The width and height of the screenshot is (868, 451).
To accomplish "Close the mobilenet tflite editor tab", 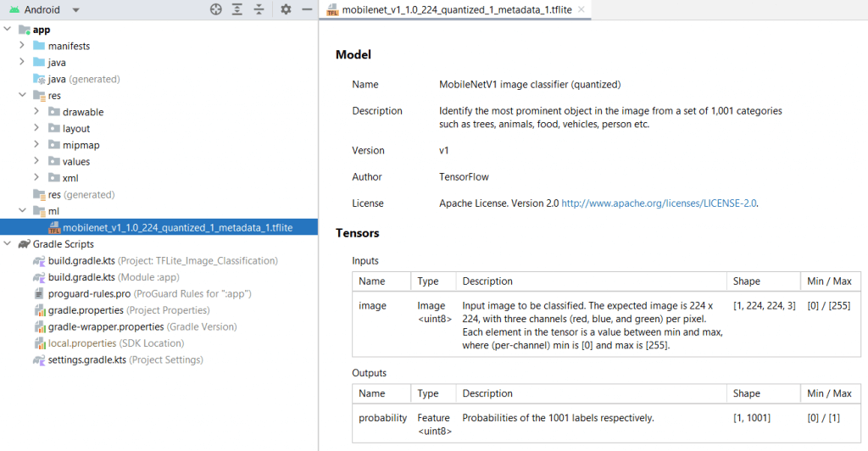I will tap(582, 10).
